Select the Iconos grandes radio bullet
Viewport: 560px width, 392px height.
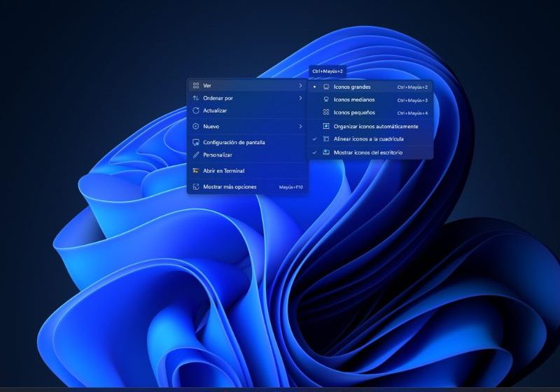click(314, 87)
